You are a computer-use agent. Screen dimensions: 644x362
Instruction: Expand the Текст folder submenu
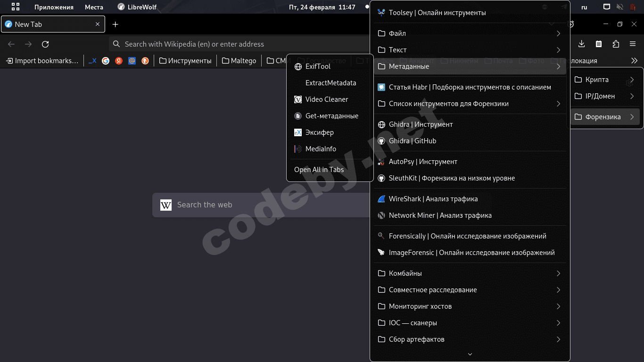point(470,50)
